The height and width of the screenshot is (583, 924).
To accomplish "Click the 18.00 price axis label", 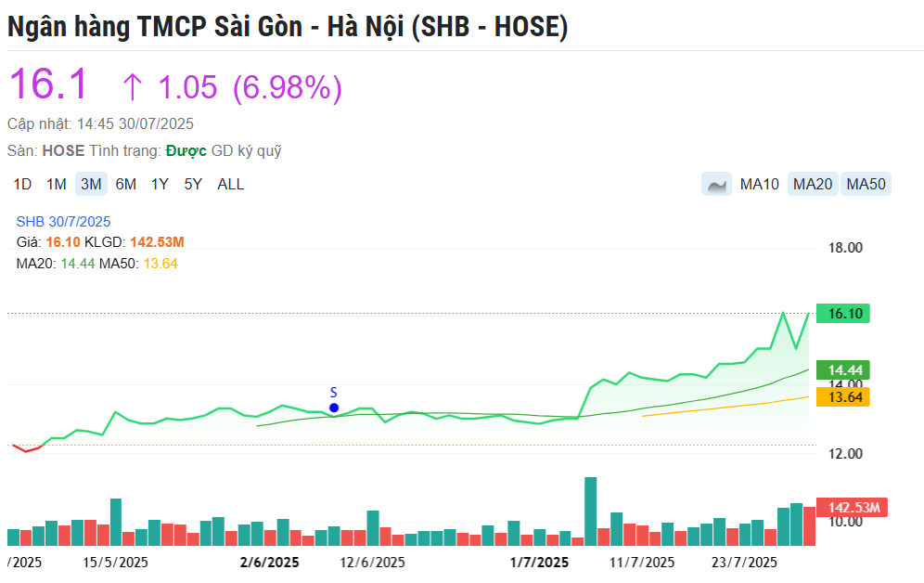I will (846, 248).
